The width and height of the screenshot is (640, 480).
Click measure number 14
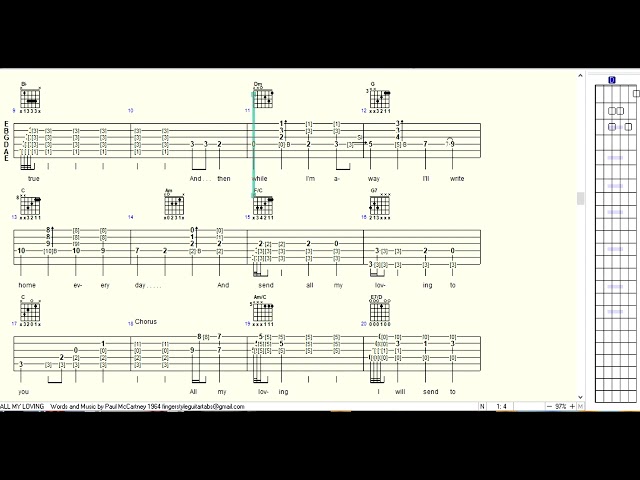pos(131,217)
